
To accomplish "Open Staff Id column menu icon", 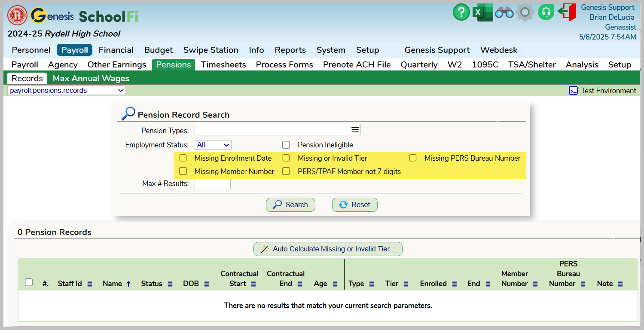I will click(90, 284).
